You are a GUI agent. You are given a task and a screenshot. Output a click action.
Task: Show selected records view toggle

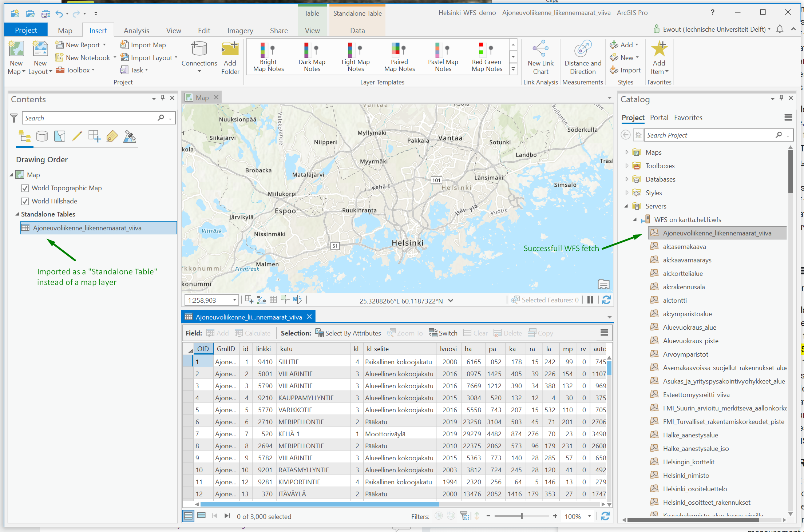coord(201,516)
